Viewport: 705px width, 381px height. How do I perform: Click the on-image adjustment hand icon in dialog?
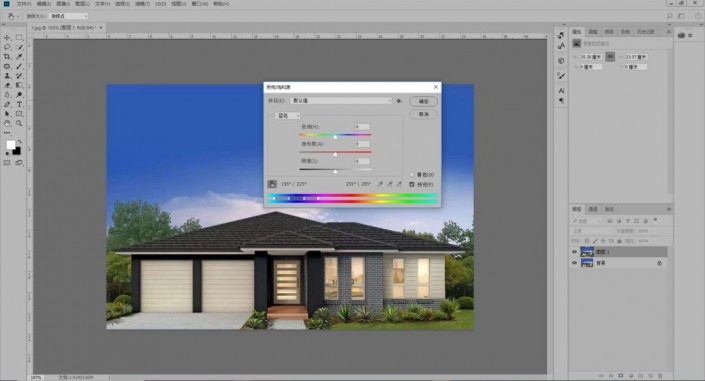click(272, 184)
